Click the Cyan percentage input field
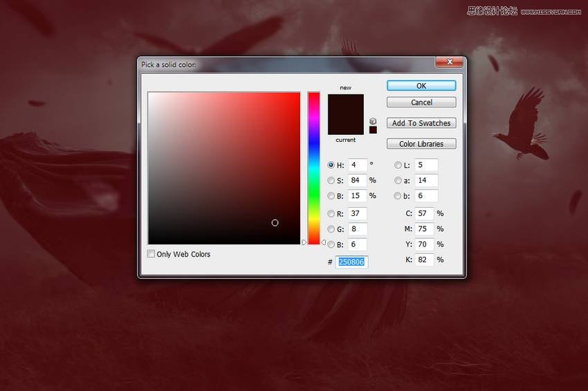Image resolution: width=588 pixels, height=391 pixels. pos(425,214)
